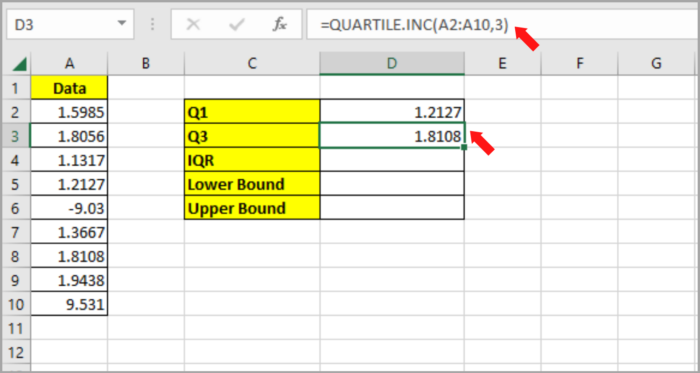Select column A header
700x373 pixels.
[x=69, y=64]
